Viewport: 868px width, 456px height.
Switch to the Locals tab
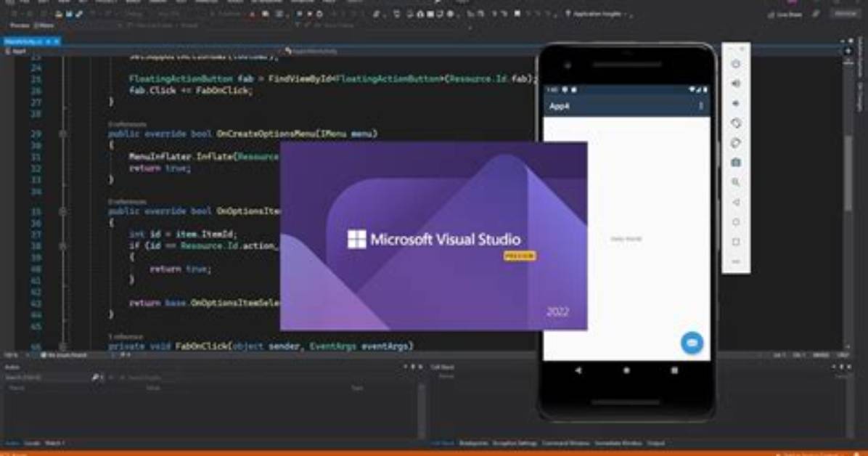[x=32, y=443]
